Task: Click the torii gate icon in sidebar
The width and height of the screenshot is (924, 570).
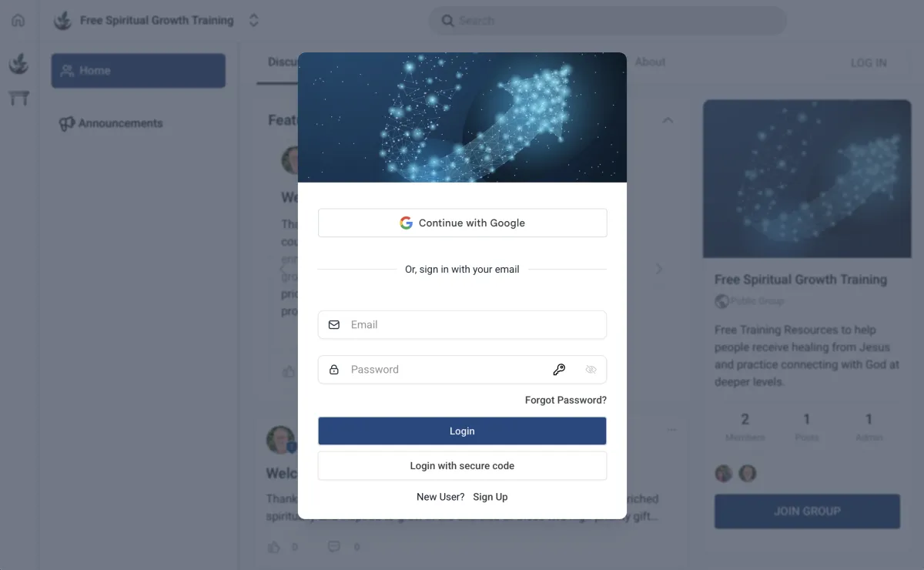Action: coord(18,98)
